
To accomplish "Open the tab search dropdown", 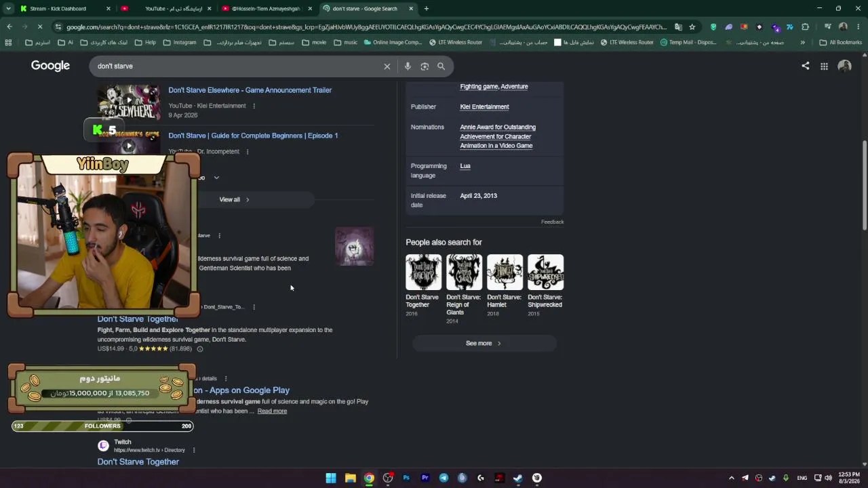I will [8, 9].
